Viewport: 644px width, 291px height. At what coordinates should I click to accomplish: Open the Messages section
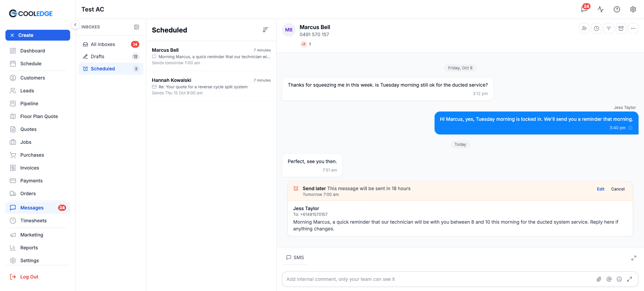tap(38, 208)
